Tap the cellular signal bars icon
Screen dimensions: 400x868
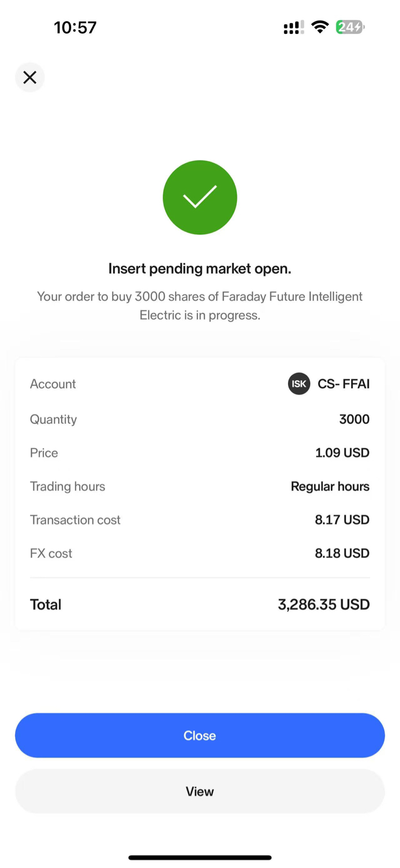[x=293, y=27]
